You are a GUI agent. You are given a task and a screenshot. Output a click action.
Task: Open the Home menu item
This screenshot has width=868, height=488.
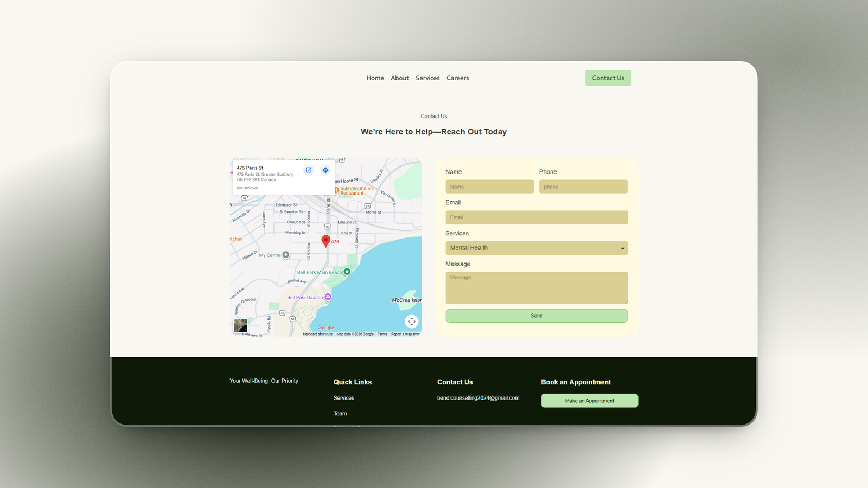coord(375,78)
